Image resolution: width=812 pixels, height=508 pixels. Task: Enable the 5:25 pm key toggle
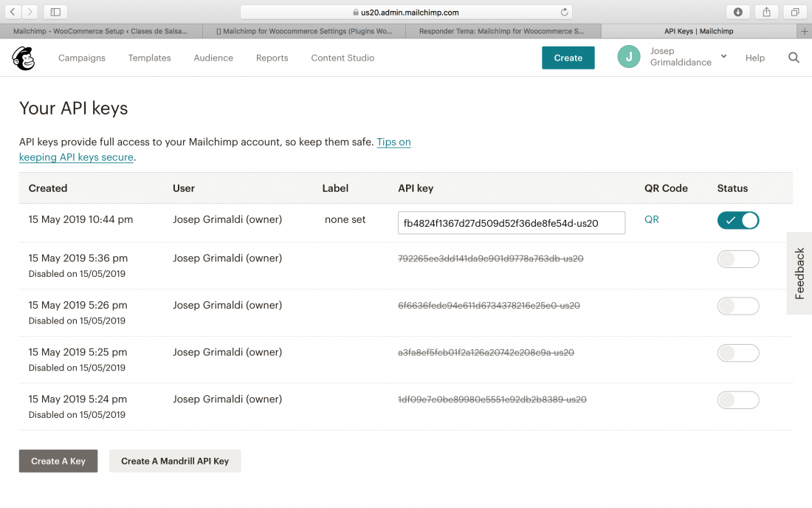[738, 353]
